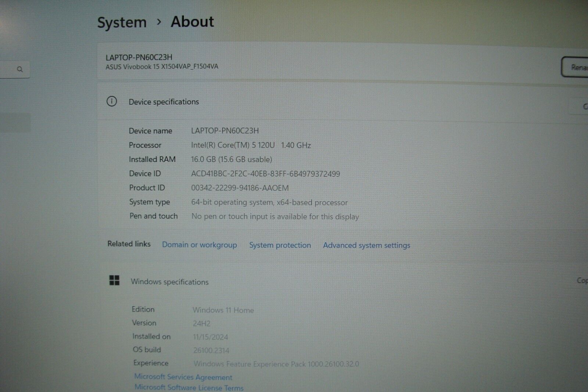Select Product ID value 00342-22299-94186-AAOEM
This screenshot has width=588, height=392.
tap(240, 188)
